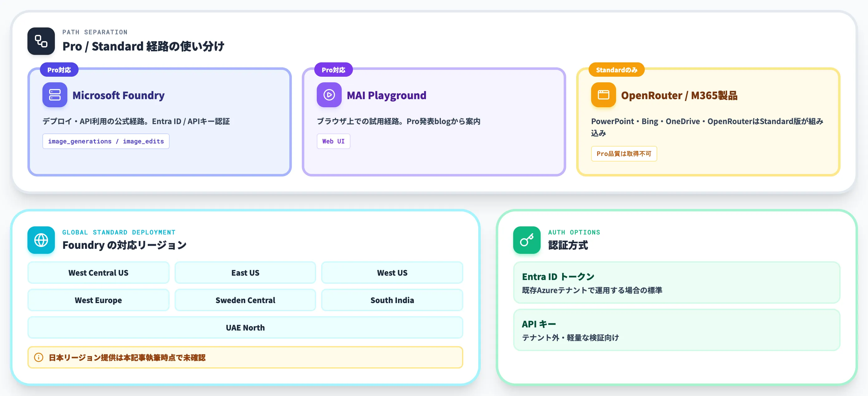868x396 pixels.
Task: Select the East US region
Action: (245, 273)
